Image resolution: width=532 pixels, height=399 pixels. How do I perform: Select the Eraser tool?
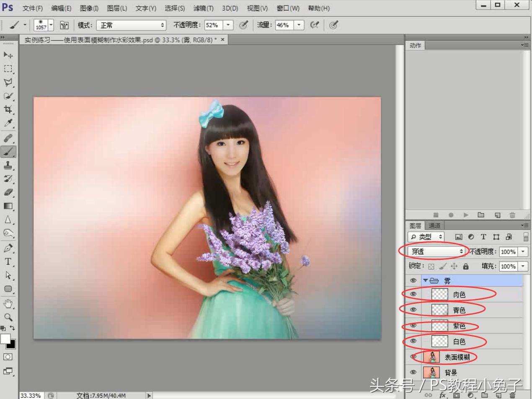coord(8,192)
